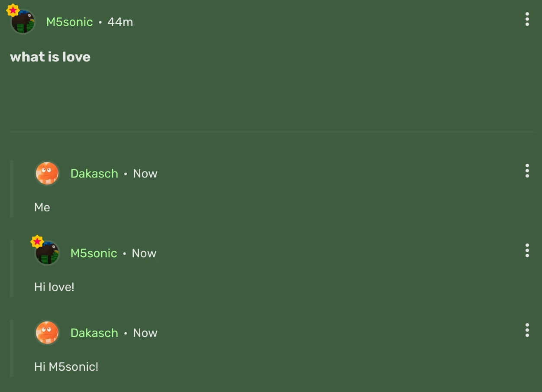Click the "what is love" post title
542x392 pixels.
tap(50, 57)
